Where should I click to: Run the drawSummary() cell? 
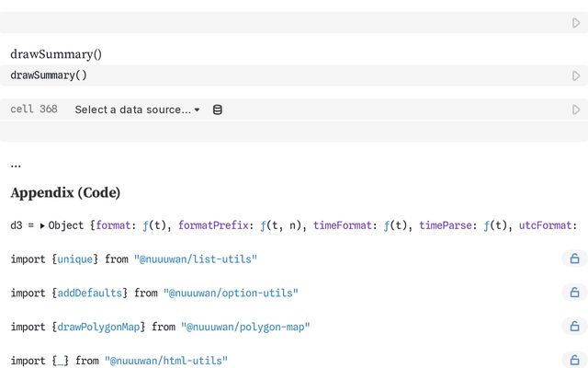pyautogui.click(x=576, y=75)
